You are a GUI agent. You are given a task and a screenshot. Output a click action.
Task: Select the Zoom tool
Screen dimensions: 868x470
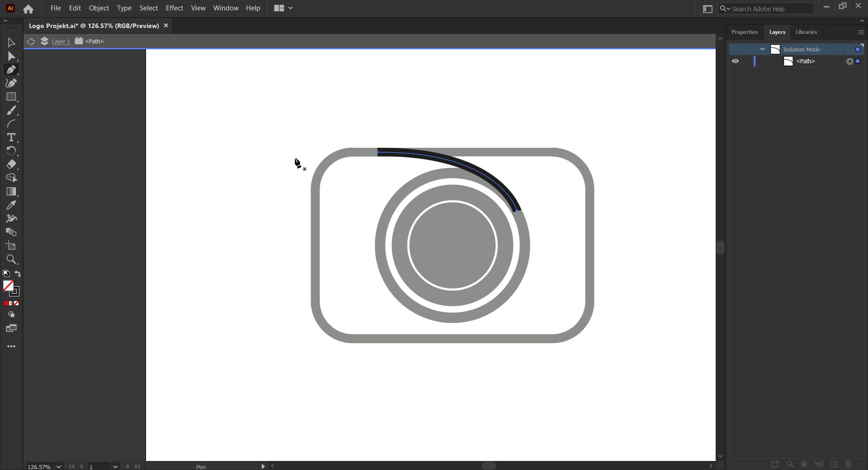11,259
